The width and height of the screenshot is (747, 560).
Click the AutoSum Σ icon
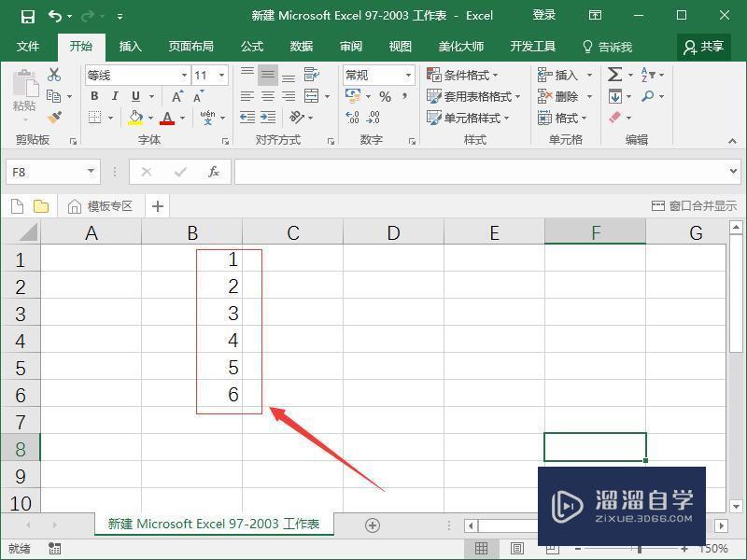pos(614,74)
